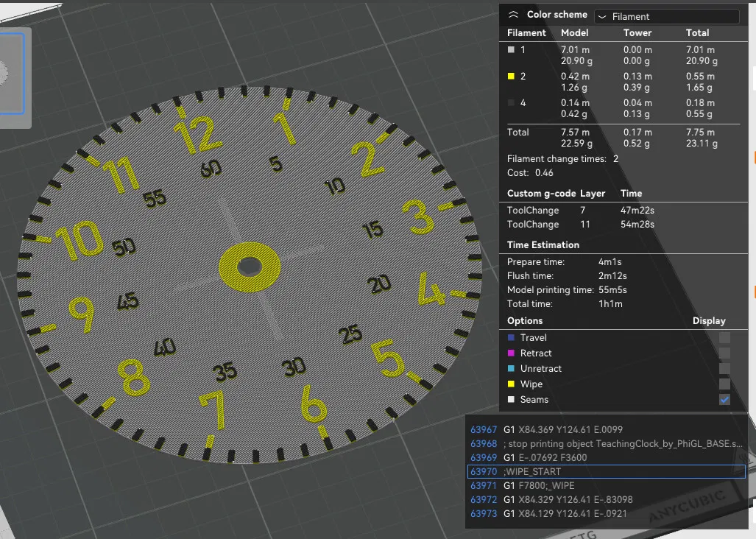This screenshot has width=756, height=539.
Task: Click the Display column label
Action: (709, 320)
